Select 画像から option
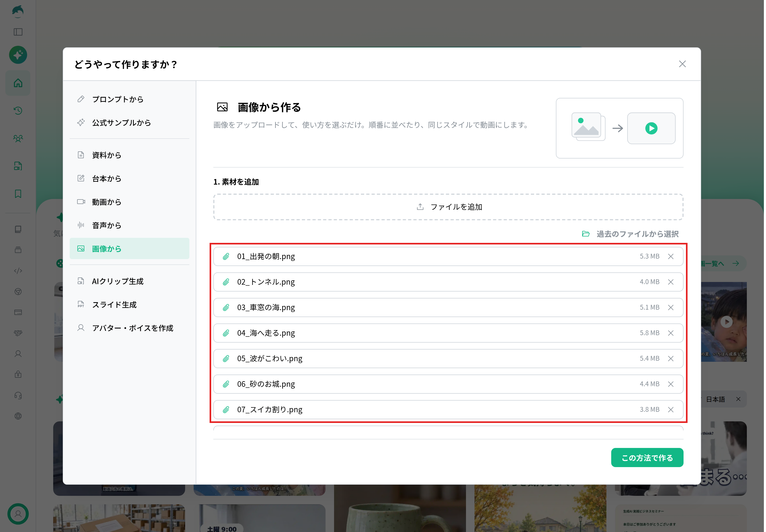 [x=129, y=249]
